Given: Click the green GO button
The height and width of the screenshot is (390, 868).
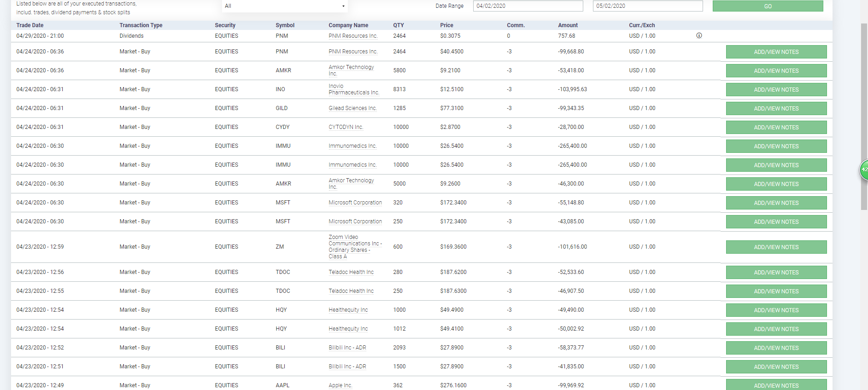Looking at the screenshot, I should [x=768, y=6].
